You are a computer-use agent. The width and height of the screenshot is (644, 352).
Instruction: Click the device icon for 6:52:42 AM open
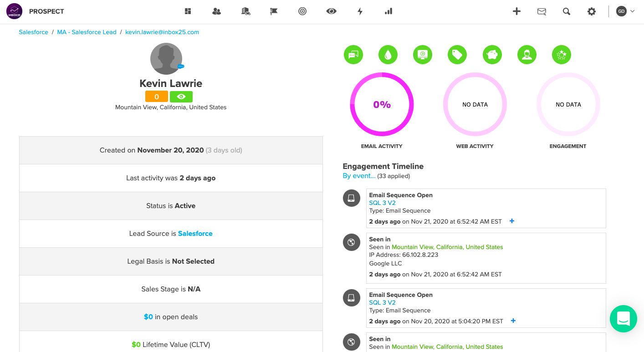click(351, 198)
